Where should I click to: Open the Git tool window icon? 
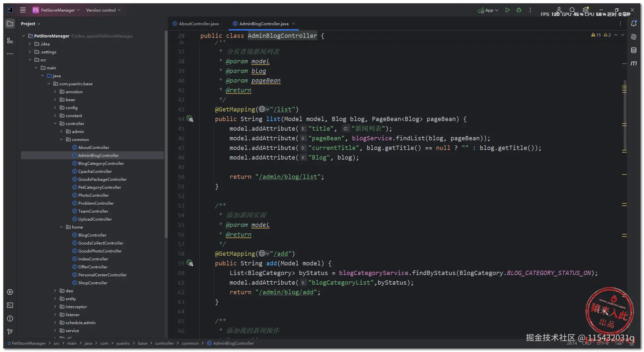[10, 331]
